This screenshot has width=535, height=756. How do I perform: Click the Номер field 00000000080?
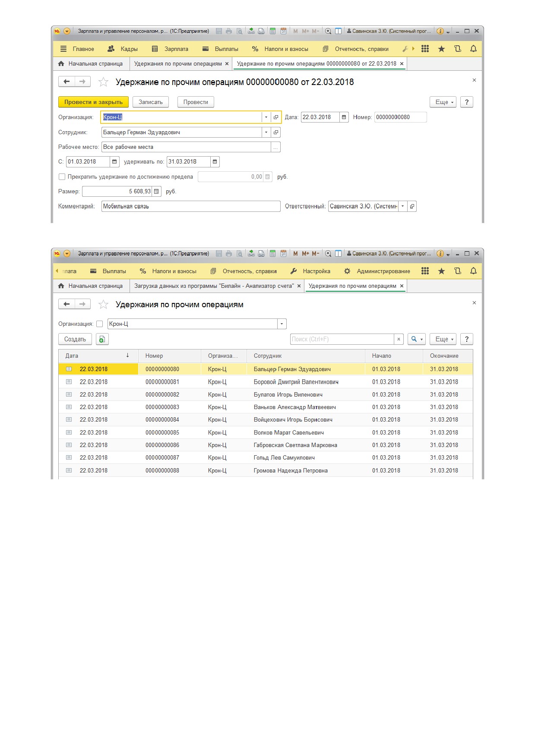click(400, 117)
